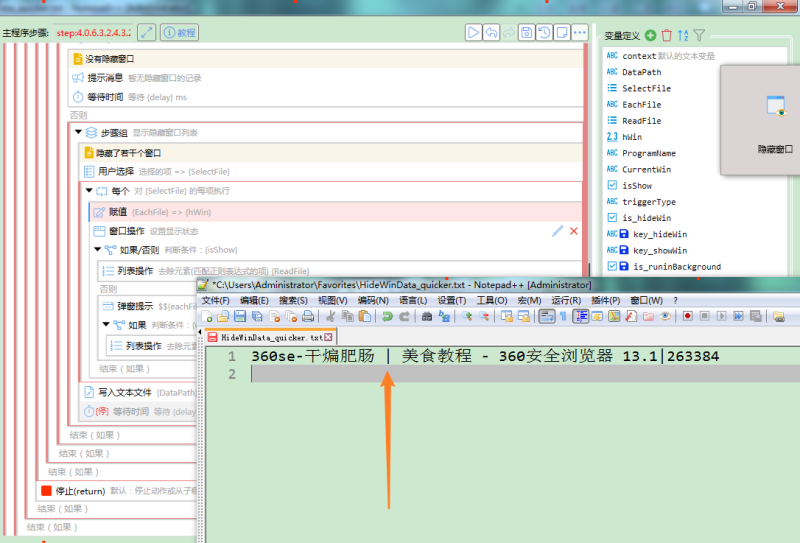Select the is_runinBackground variable
Viewport: 800px width, 543px height.
677,266
